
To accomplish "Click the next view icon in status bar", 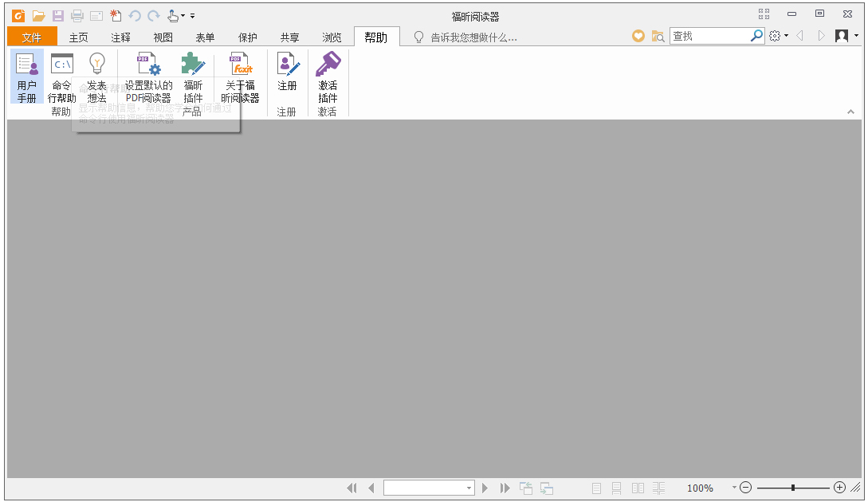I will pos(547,488).
